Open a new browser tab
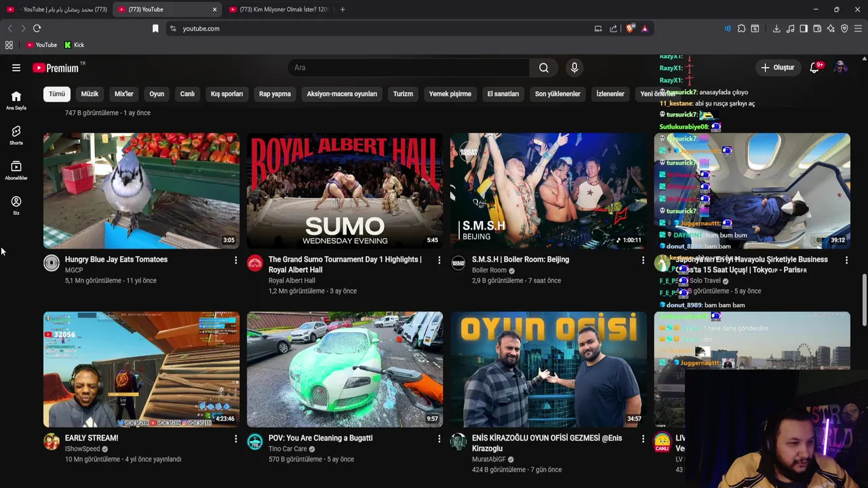This screenshot has height=488, width=868. (342, 9)
